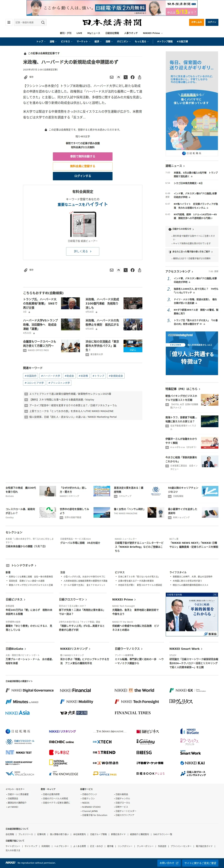Open the Trump photo thumbnail in recommendations
The image size is (224, 868).
point(70,303)
